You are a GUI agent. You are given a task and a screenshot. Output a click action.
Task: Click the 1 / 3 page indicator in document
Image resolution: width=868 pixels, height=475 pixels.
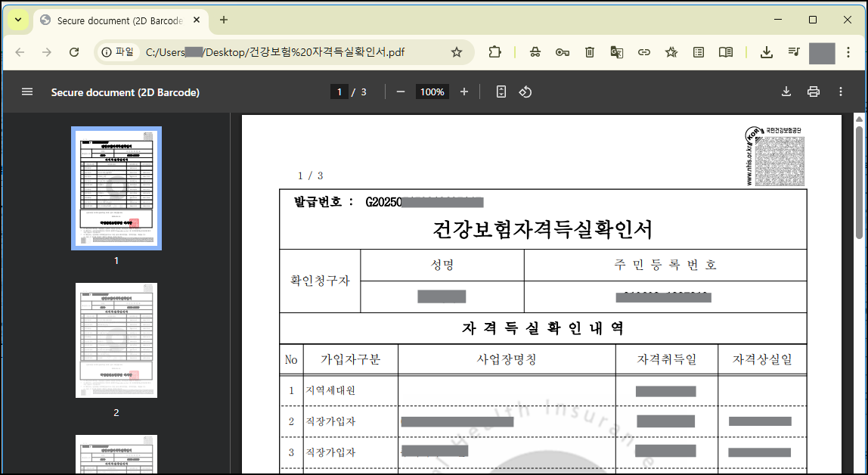(x=310, y=175)
